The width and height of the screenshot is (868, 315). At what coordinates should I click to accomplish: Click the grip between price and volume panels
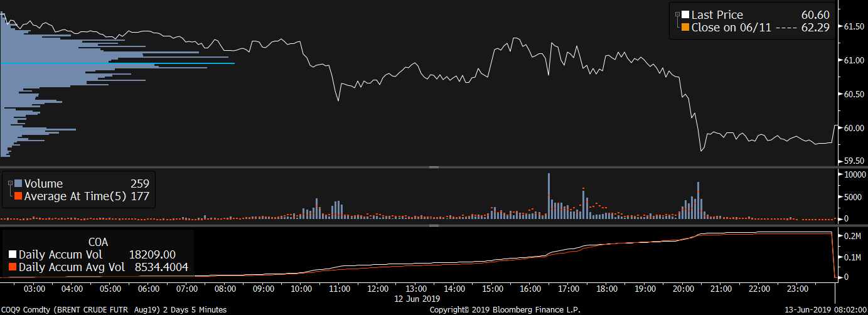(x=433, y=167)
